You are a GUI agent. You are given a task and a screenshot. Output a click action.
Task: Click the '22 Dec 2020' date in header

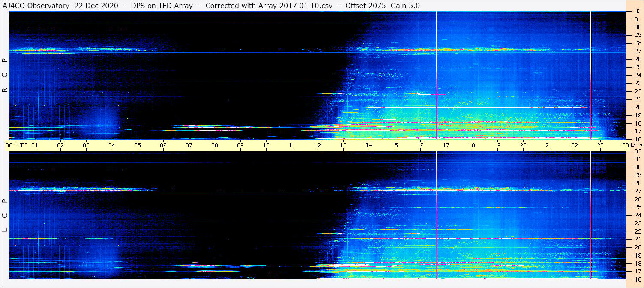(x=96, y=6)
